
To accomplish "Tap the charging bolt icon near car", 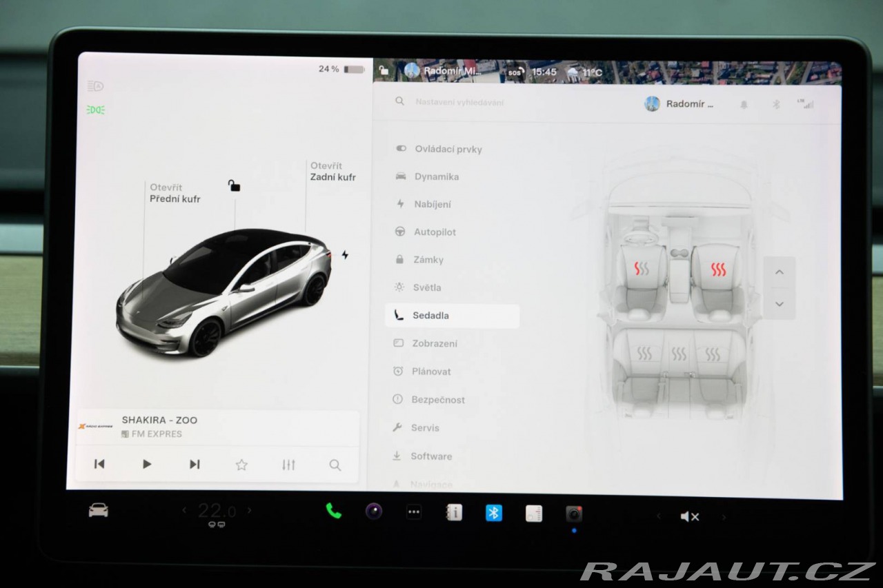I will tap(345, 255).
